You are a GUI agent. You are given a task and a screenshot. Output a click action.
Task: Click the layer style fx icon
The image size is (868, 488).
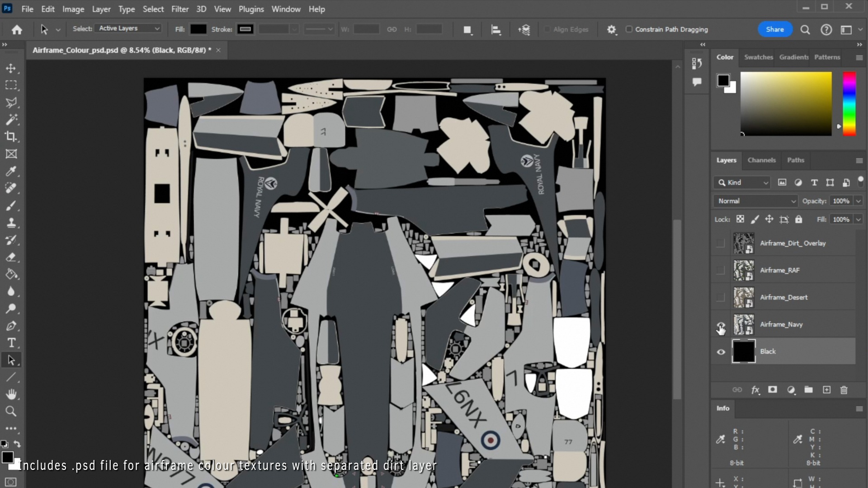click(755, 390)
